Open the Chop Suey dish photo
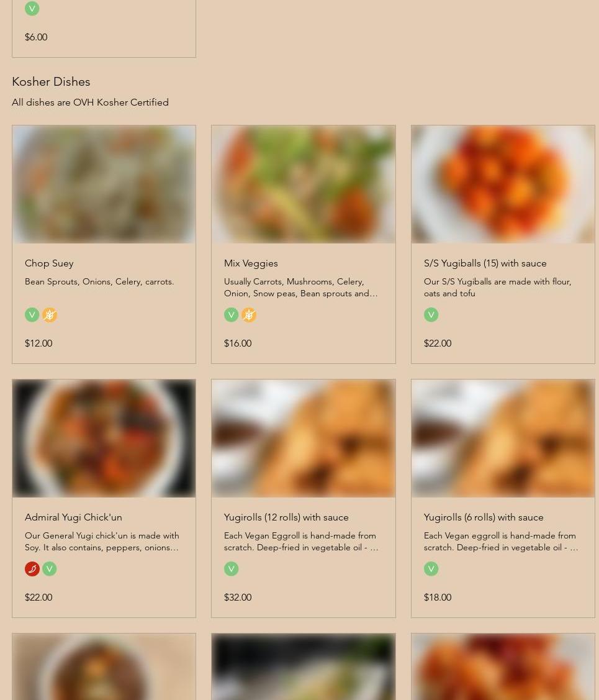This screenshot has width=599, height=700. point(104,184)
